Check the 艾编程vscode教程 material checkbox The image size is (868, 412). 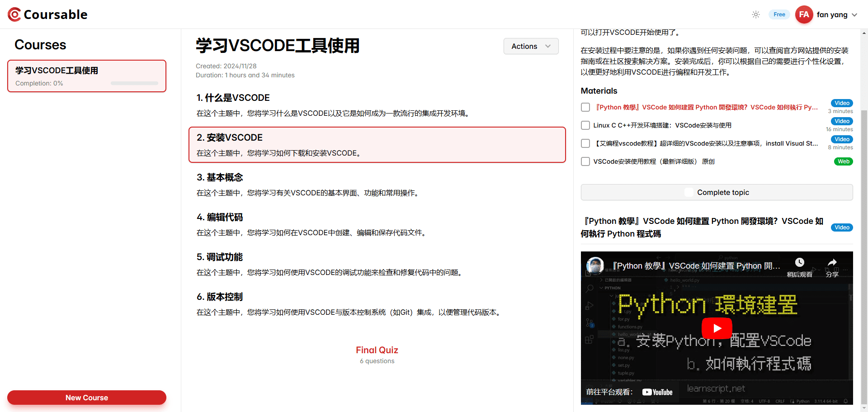tap(585, 143)
